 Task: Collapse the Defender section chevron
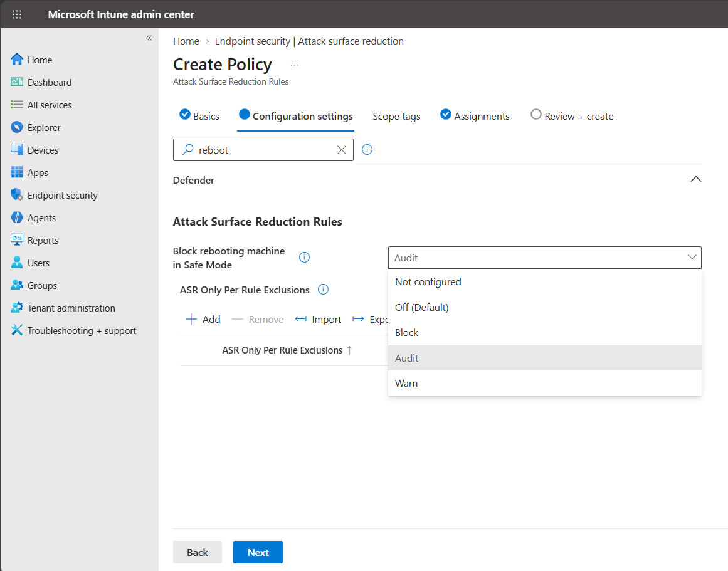[x=695, y=179]
